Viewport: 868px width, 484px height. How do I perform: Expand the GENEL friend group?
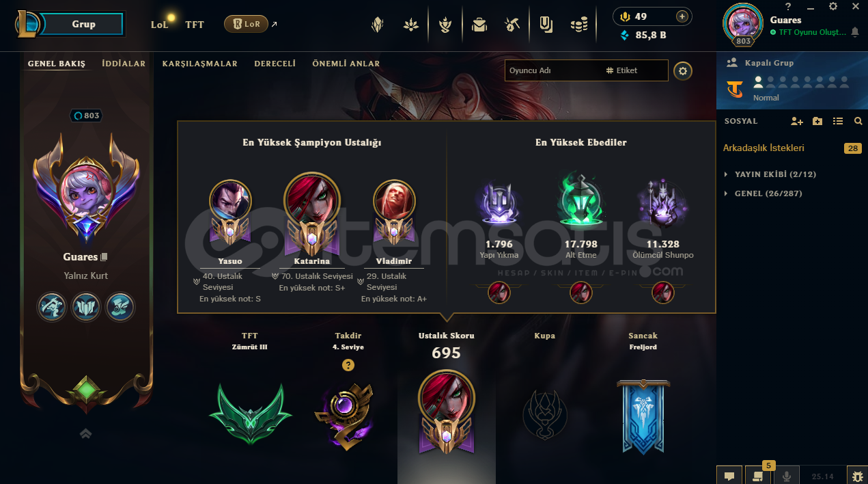coord(764,193)
